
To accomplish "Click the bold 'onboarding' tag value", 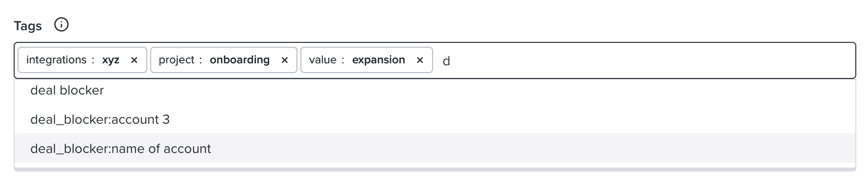I will 239,60.
